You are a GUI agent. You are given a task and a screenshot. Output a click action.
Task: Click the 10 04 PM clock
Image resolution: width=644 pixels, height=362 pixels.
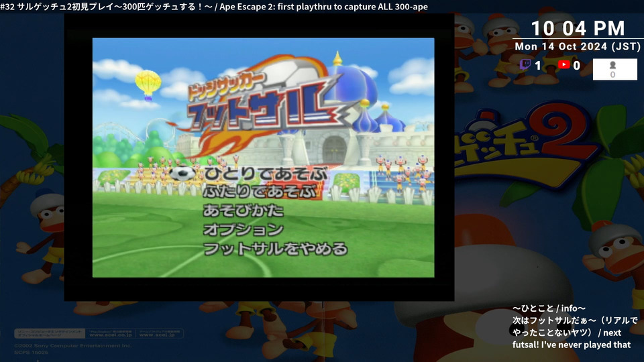point(578,28)
